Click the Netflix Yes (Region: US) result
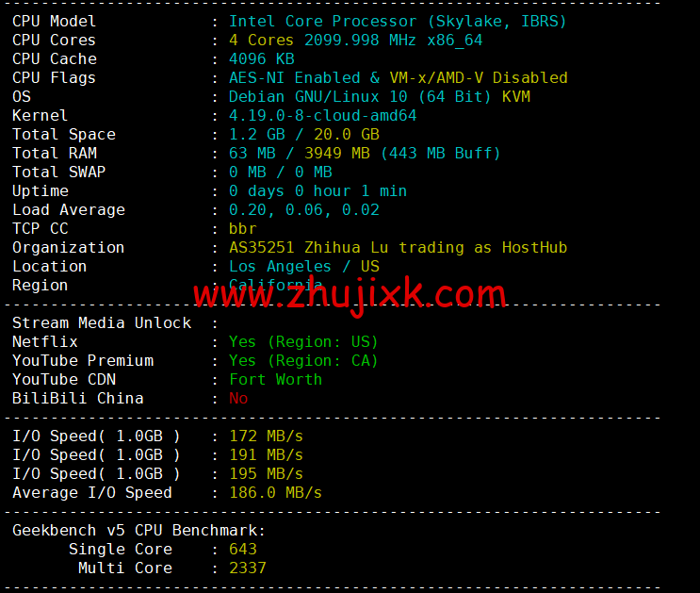Screen dimensions: 700x593 coord(303,342)
